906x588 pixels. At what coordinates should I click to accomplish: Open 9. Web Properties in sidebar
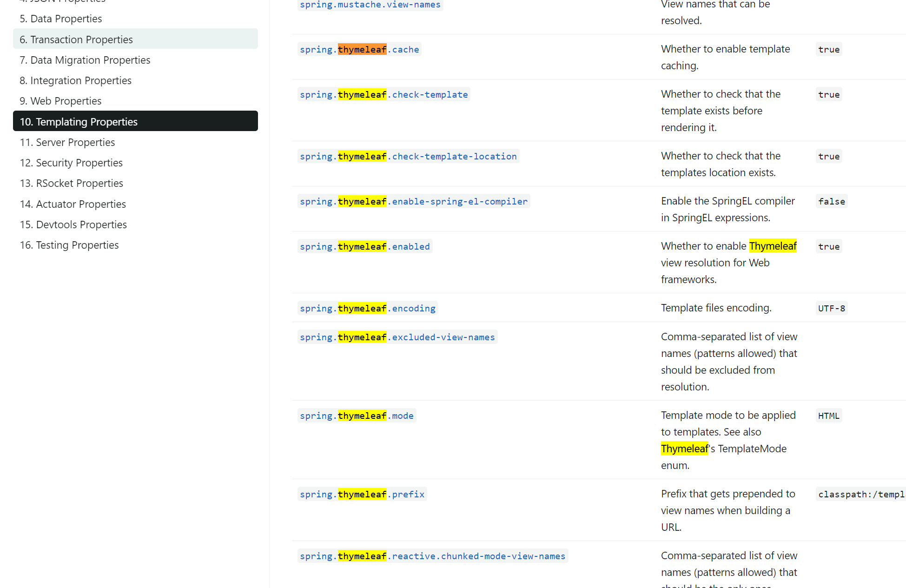pyautogui.click(x=60, y=101)
